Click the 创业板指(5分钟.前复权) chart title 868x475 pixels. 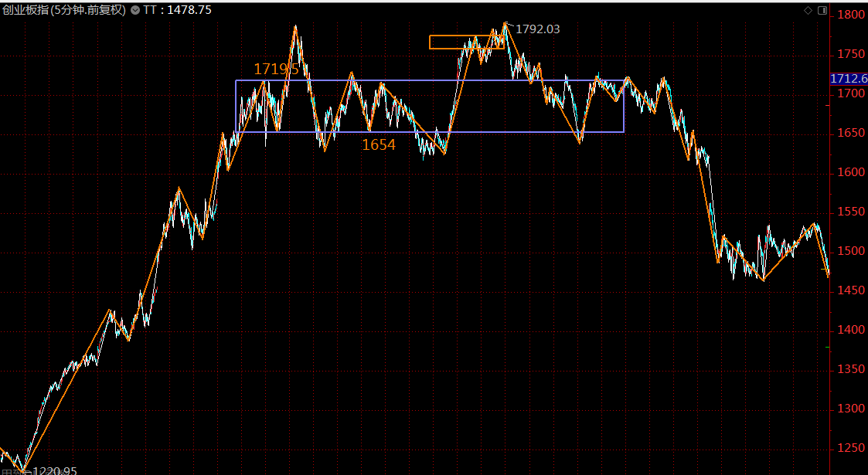coord(64,10)
